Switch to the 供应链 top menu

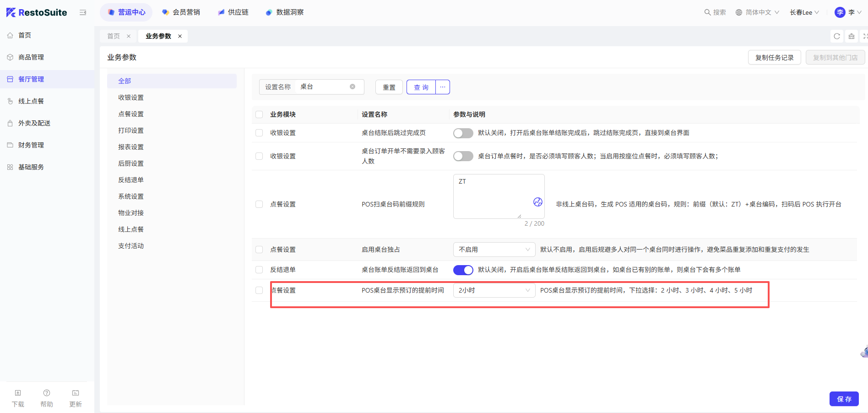point(233,12)
